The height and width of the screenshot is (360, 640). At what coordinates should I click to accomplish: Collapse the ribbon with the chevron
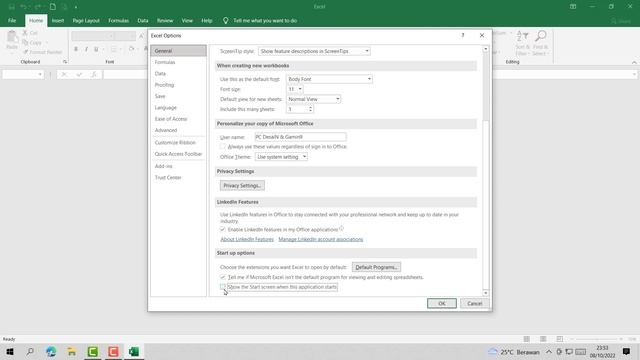pyautogui.click(x=634, y=62)
